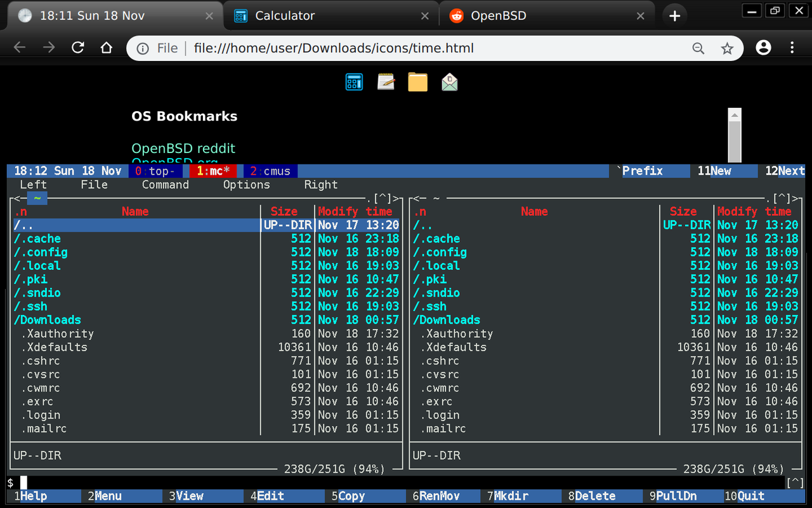Toggle sort by Modify time column
This screenshot has height=508, width=812.
click(x=357, y=211)
